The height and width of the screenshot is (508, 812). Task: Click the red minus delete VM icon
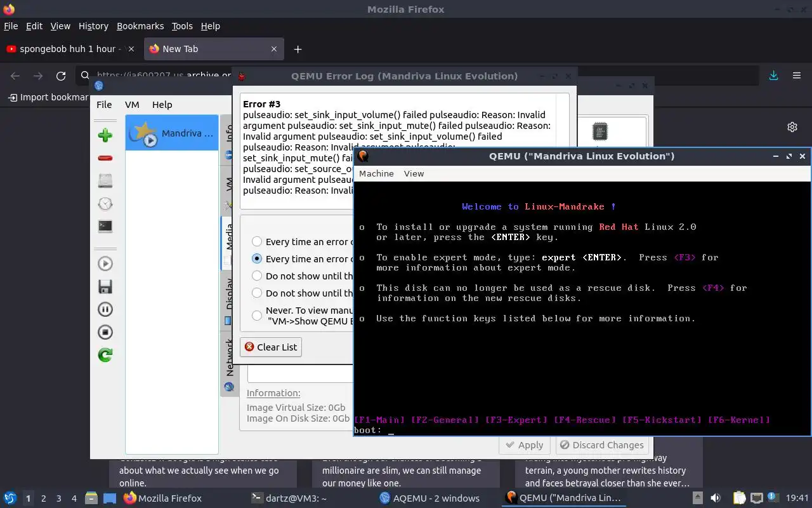[105, 158]
